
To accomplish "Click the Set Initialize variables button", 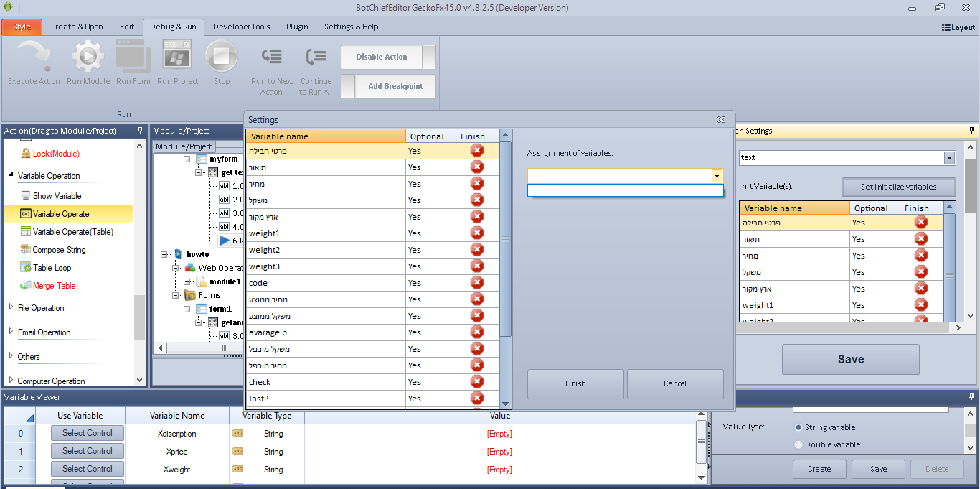I will click(x=898, y=187).
